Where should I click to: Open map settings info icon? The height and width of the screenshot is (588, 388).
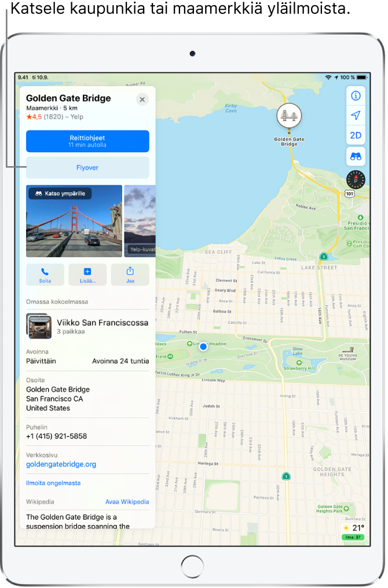356,96
